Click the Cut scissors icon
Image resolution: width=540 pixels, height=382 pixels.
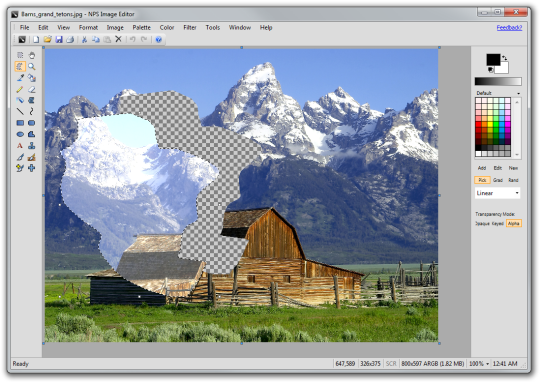(84, 39)
